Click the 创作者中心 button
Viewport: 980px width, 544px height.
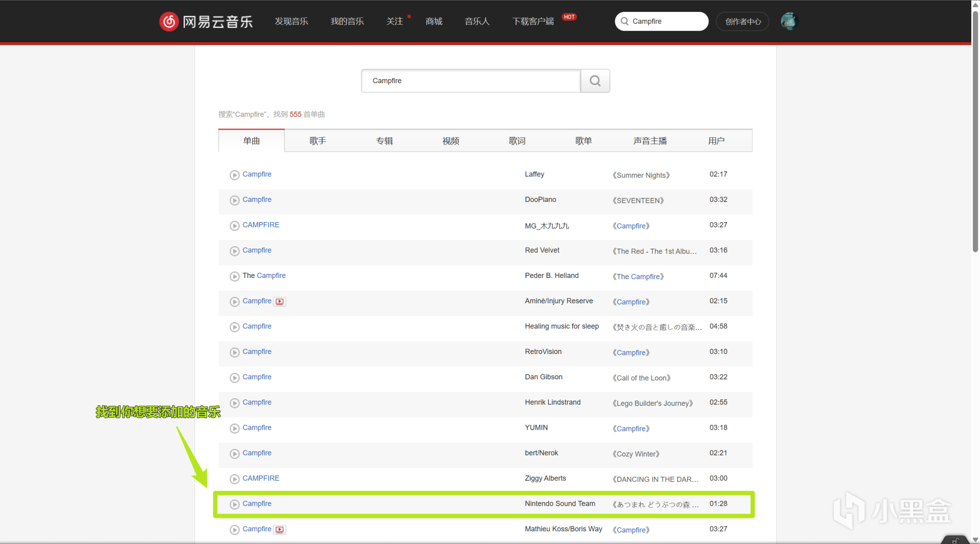click(x=743, y=21)
